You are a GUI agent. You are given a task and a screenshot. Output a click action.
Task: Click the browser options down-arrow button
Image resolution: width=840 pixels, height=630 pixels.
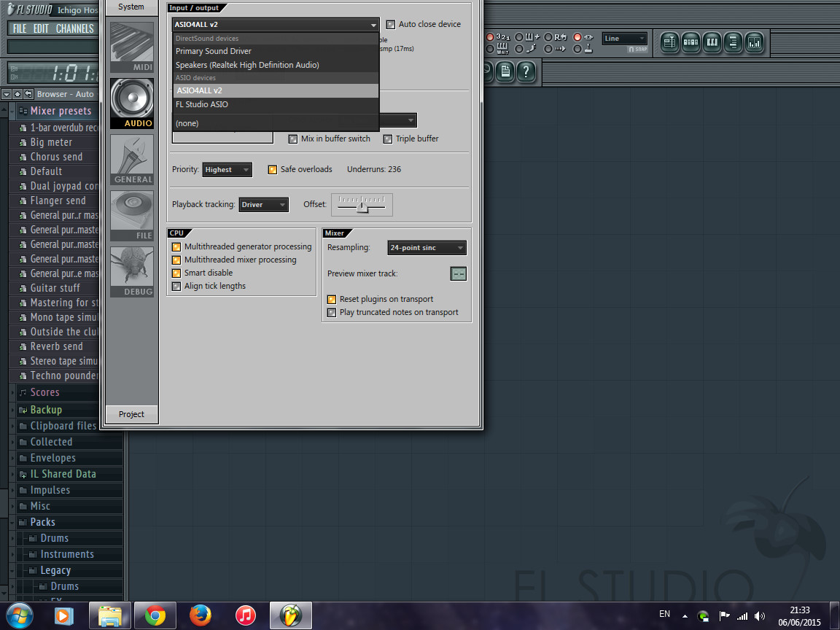point(7,94)
